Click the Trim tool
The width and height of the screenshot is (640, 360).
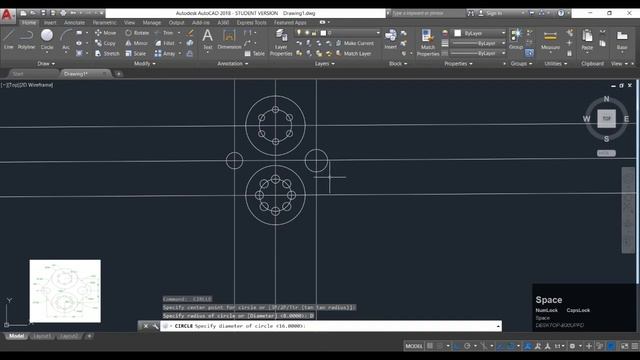(164, 33)
